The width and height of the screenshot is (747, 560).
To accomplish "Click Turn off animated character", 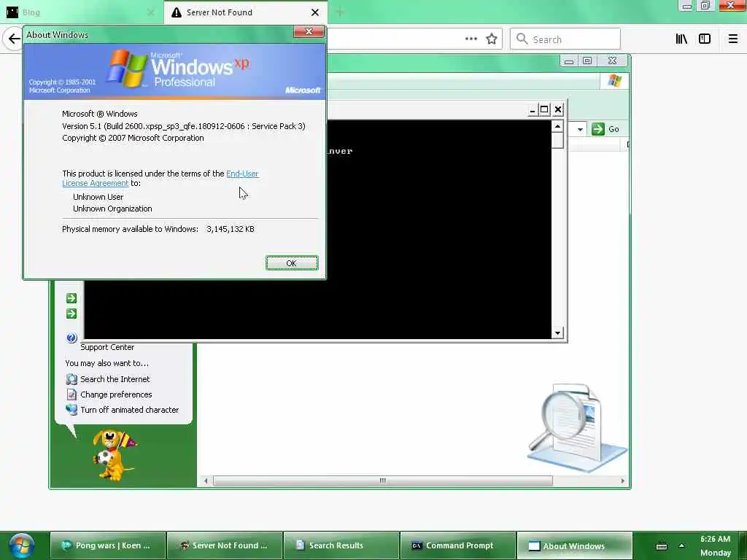I will (x=130, y=410).
